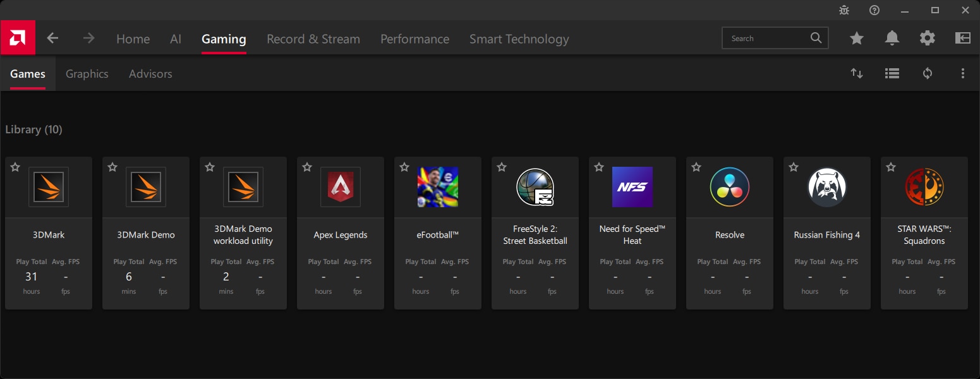Click the Resolve title text
This screenshot has width=980, height=379.
pyautogui.click(x=730, y=235)
